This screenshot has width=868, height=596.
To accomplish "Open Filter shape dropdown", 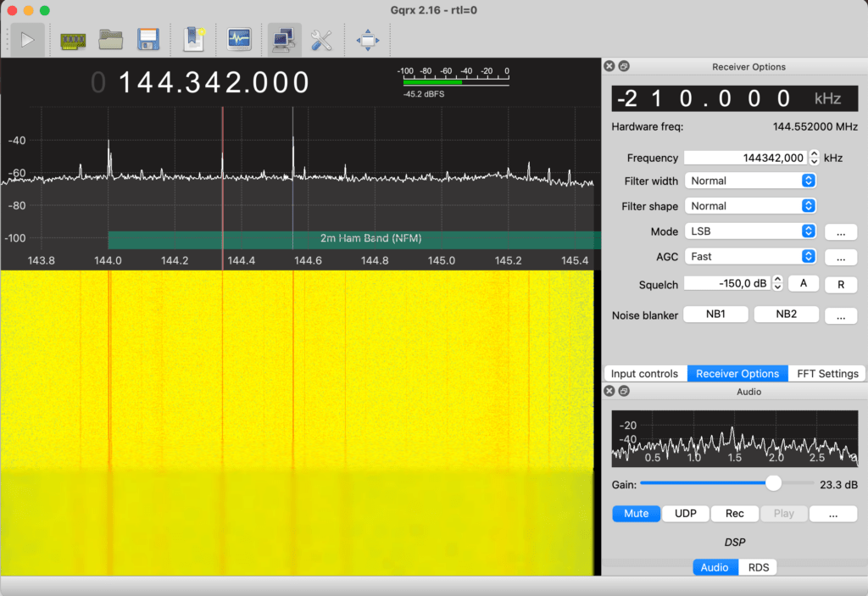I will point(750,206).
